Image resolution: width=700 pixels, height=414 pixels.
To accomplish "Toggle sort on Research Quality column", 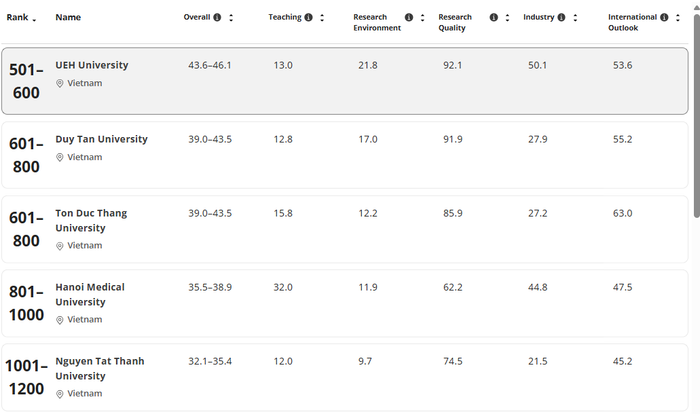I will tap(507, 18).
